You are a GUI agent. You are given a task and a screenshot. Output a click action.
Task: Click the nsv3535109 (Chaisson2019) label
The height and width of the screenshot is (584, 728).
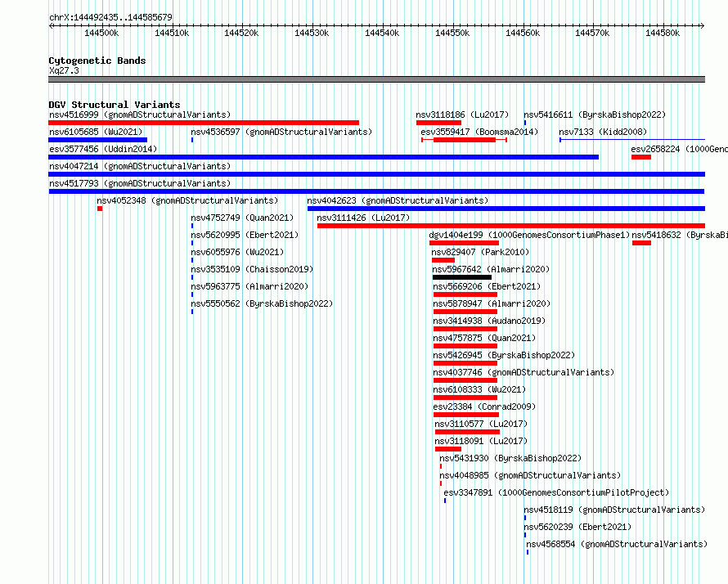click(x=252, y=269)
